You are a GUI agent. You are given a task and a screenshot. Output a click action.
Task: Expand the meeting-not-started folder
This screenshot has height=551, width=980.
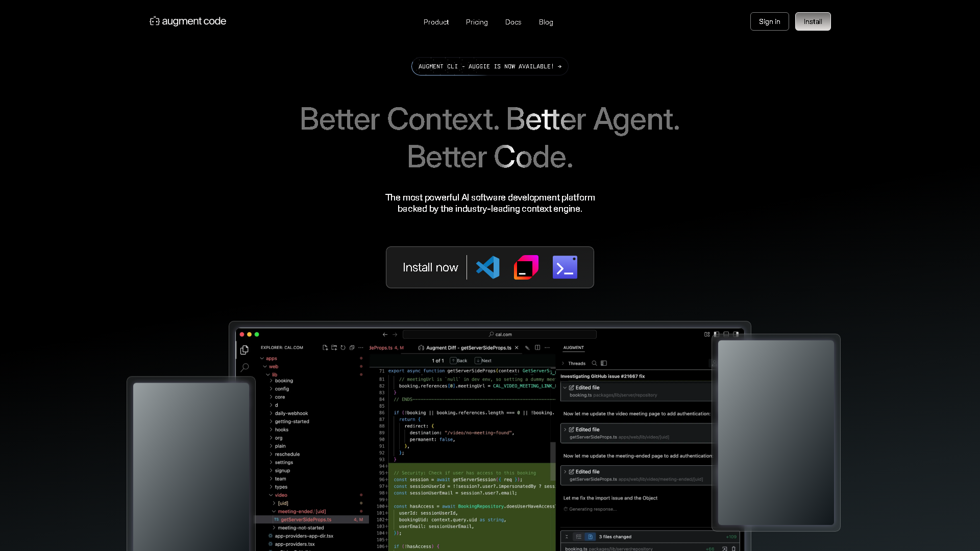click(x=298, y=528)
